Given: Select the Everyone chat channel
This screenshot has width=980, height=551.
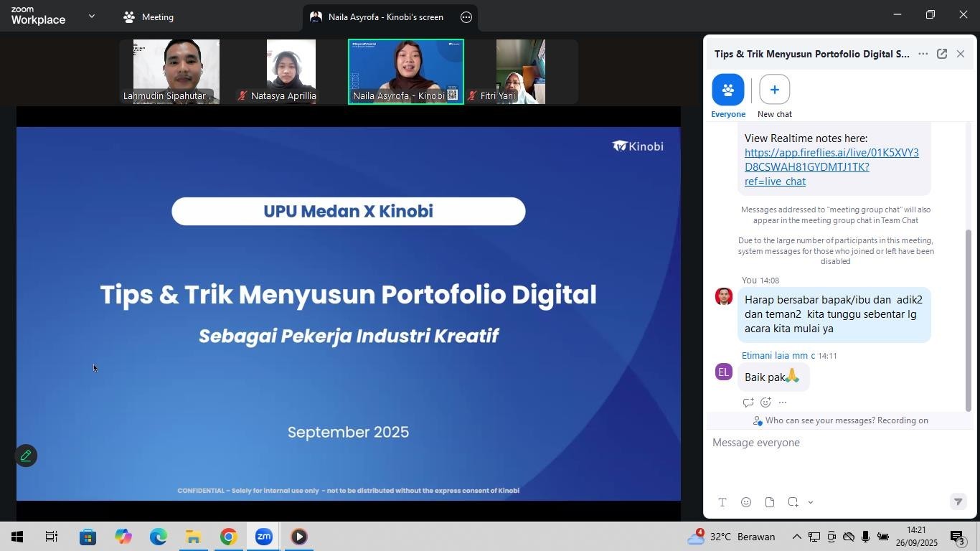Looking at the screenshot, I should [x=727, y=90].
